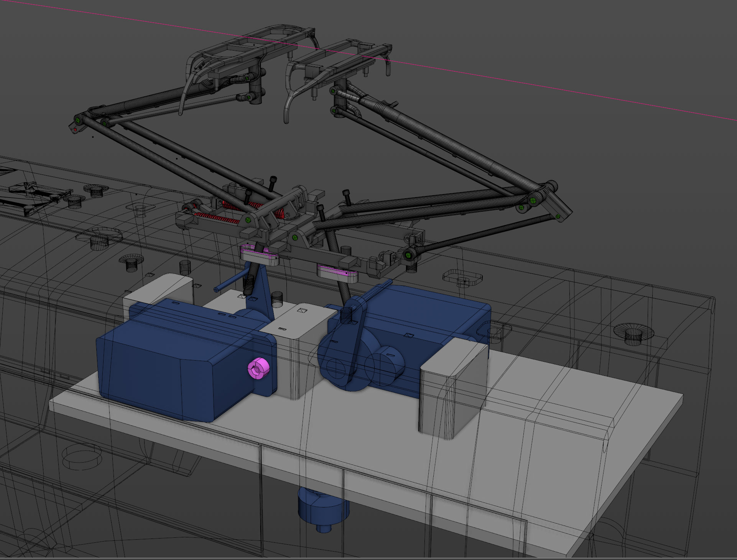The height and width of the screenshot is (560, 737).
Task: Select the pink hex nut on left servo
Action: tap(258, 369)
